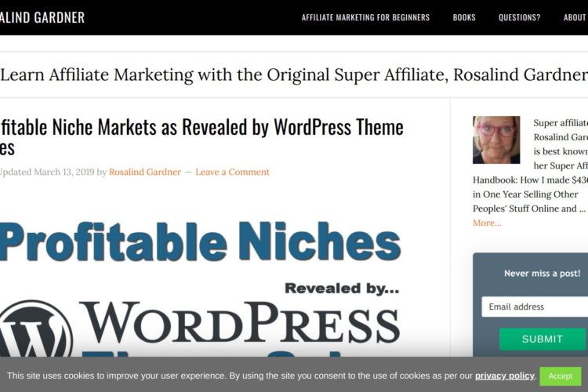Open the Questions? menu item
588x392 pixels.
[x=519, y=17]
